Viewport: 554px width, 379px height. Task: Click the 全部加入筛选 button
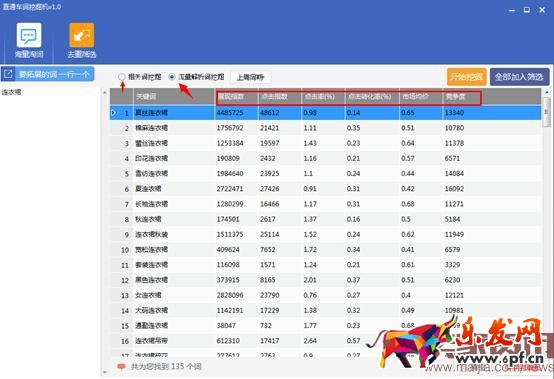(519, 77)
